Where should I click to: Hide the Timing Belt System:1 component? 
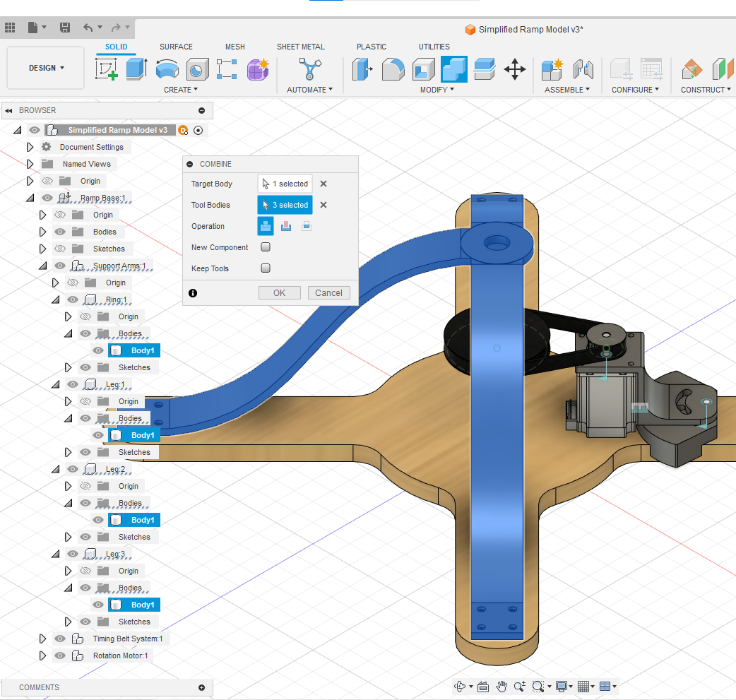click(60, 639)
